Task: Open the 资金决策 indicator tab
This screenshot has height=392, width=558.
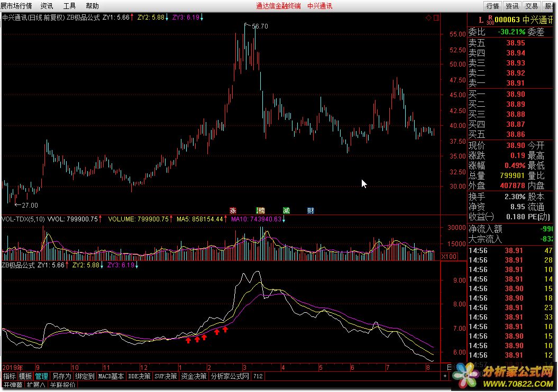Action: click(x=194, y=376)
